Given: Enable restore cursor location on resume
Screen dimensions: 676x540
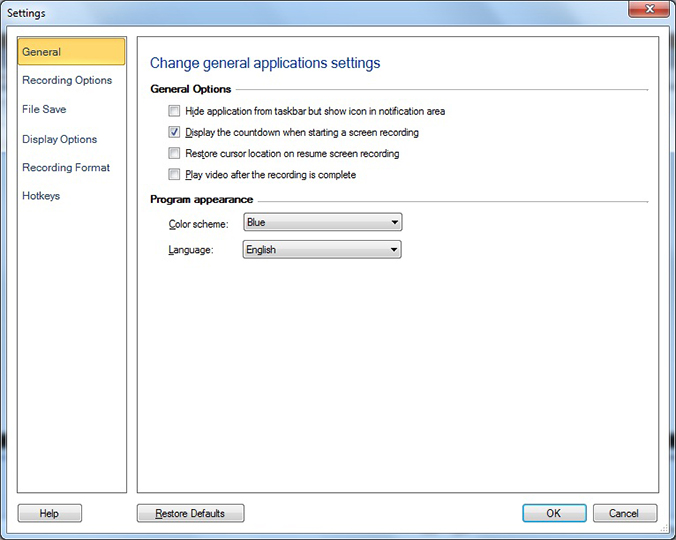Looking at the screenshot, I should click(175, 153).
